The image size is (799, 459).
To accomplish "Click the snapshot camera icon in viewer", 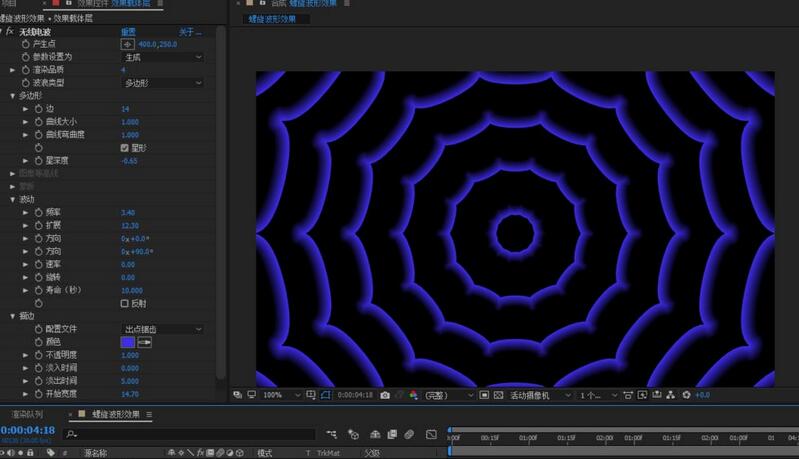I will (385, 395).
